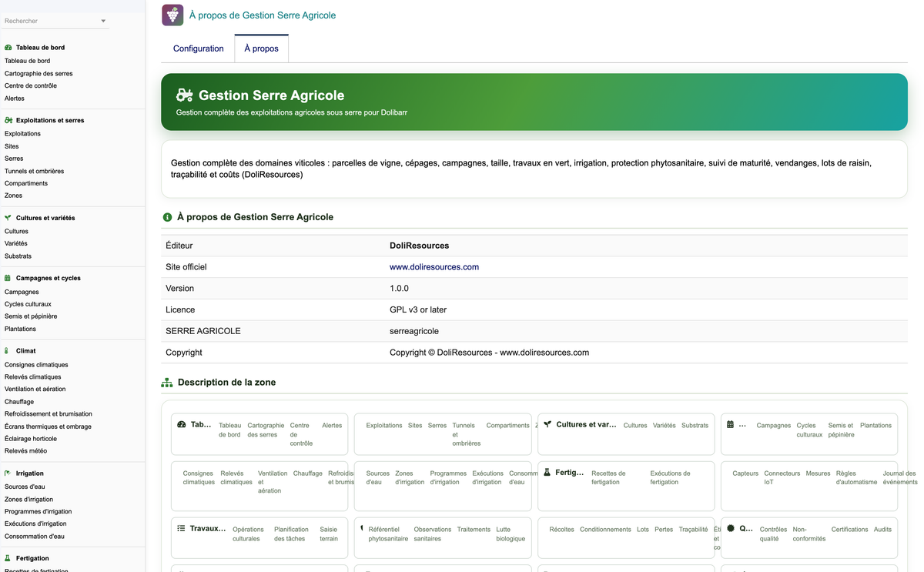The image size is (924, 572).
Task: Go to Substrats in the sidebar
Action: (18, 256)
